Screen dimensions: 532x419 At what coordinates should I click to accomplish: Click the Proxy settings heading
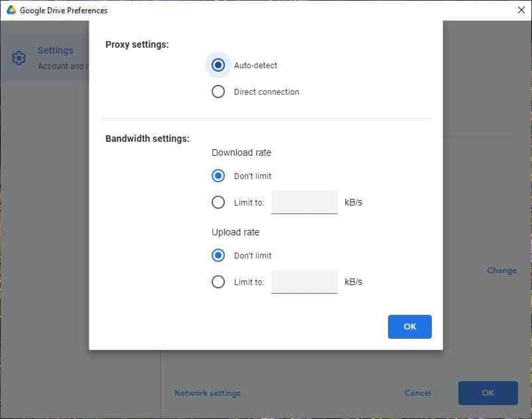(137, 44)
